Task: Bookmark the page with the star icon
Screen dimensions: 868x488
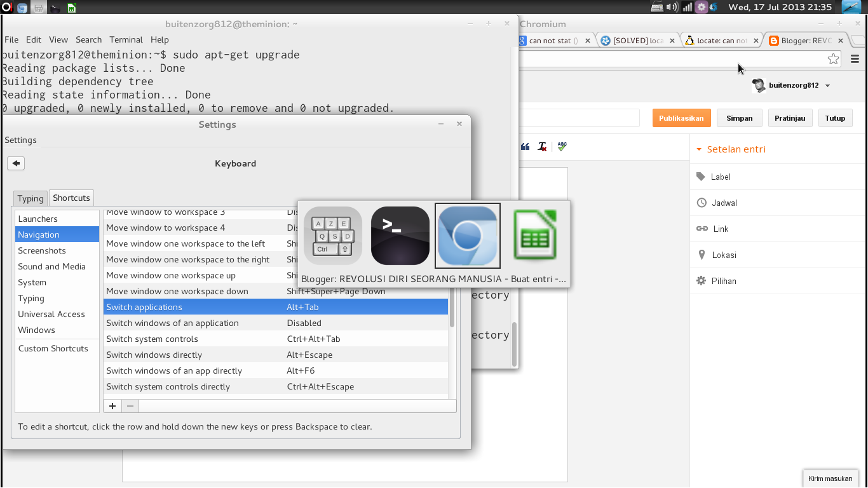Action: [833, 59]
